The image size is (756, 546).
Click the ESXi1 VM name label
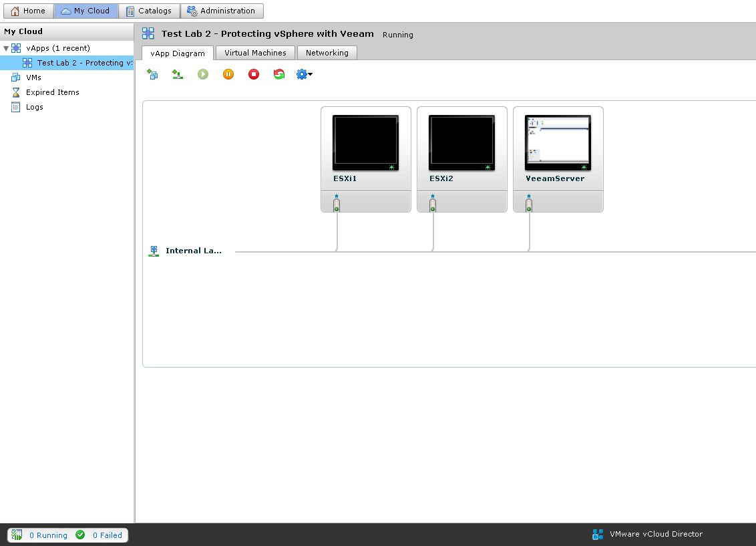[345, 178]
